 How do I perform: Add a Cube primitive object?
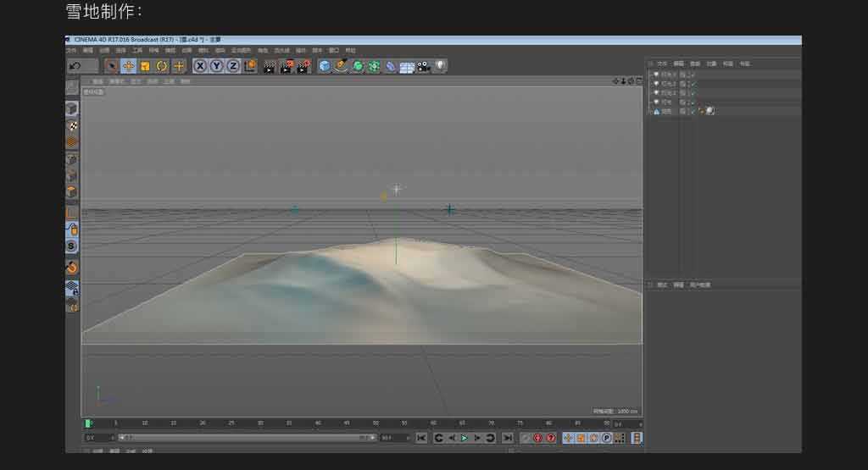coord(325,66)
